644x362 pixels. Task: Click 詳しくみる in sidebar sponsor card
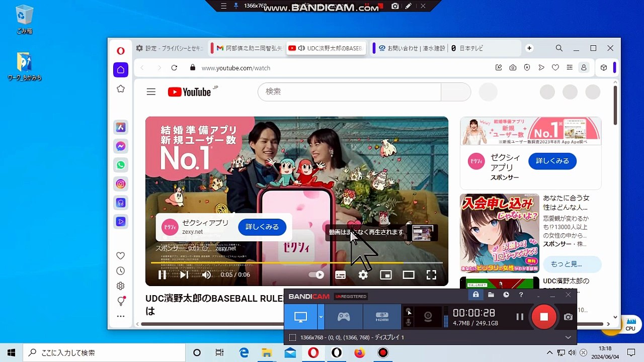(552, 161)
